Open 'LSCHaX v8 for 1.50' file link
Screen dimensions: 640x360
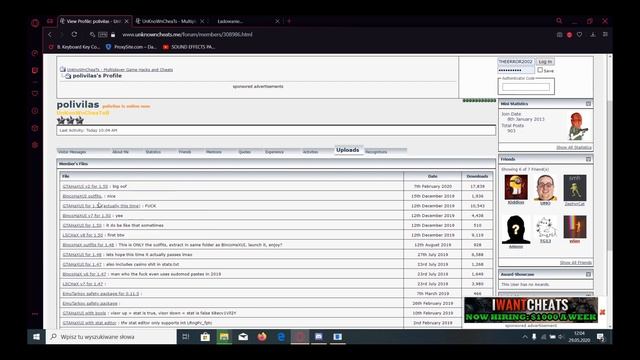point(83,236)
